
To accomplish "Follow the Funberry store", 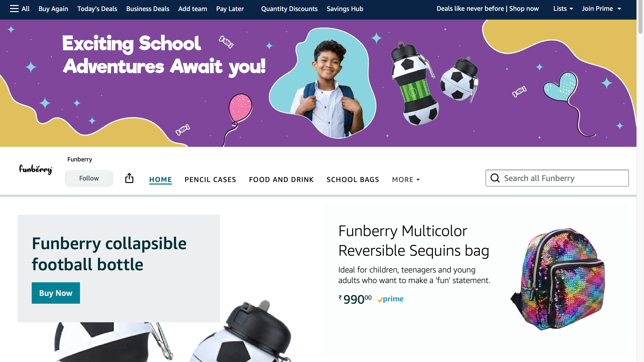I will point(89,178).
